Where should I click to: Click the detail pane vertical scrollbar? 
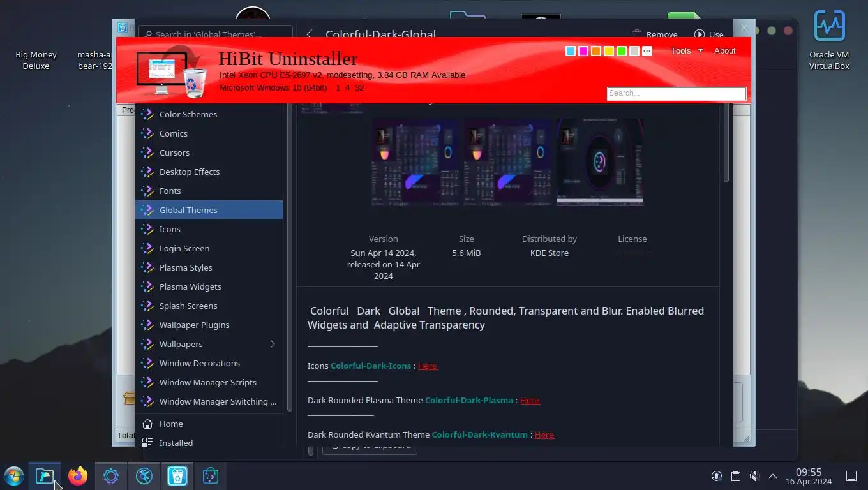(726, 144)
